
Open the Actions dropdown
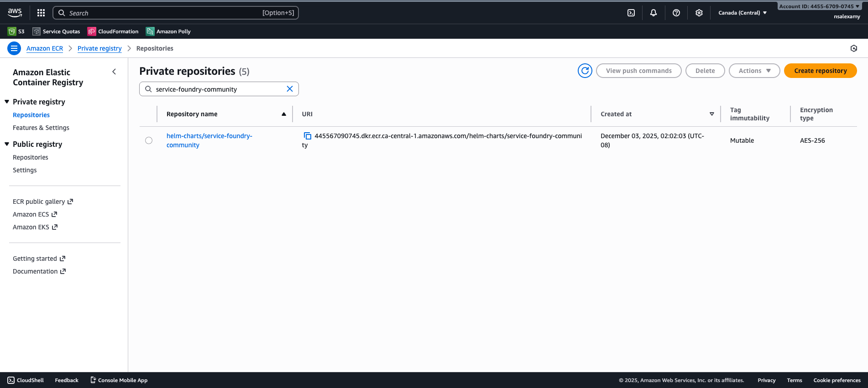point(754,71)
